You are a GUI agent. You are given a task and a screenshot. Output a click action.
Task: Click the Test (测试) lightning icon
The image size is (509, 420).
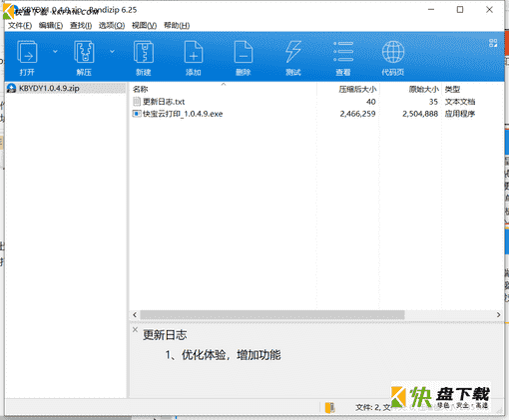(293, 52)
